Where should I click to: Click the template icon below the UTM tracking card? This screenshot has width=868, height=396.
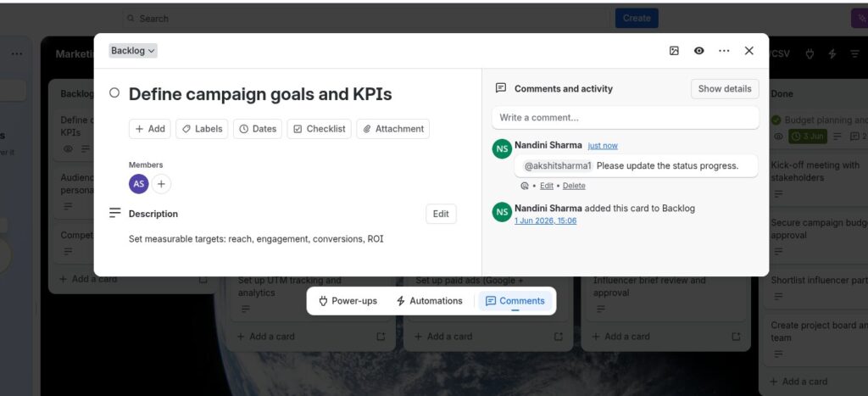381,336
